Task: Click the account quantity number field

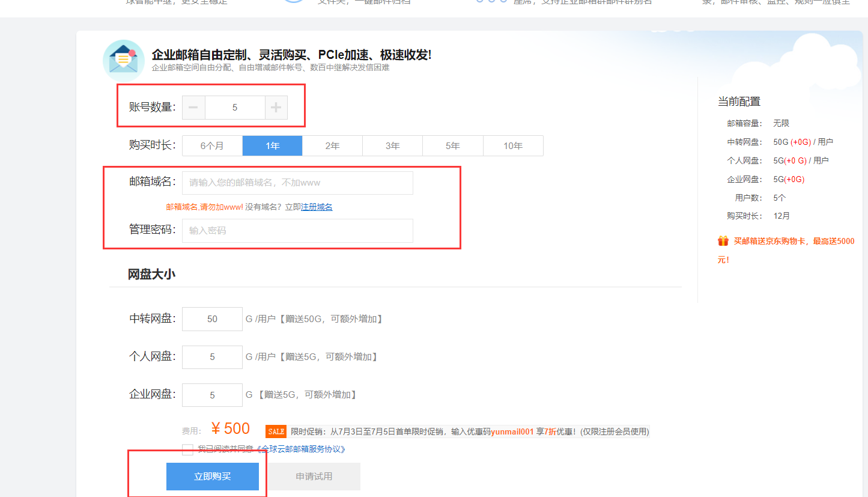Action: 235,108
